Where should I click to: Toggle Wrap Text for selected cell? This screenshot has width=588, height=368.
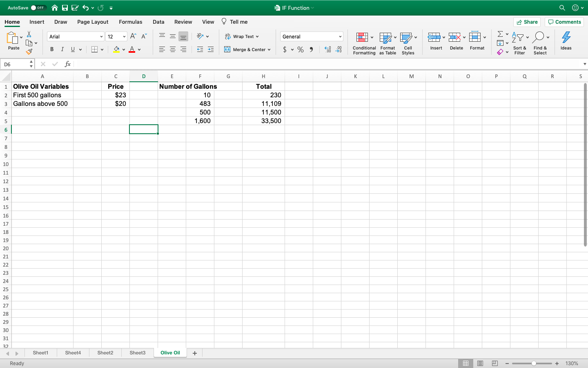coord(242,36)
